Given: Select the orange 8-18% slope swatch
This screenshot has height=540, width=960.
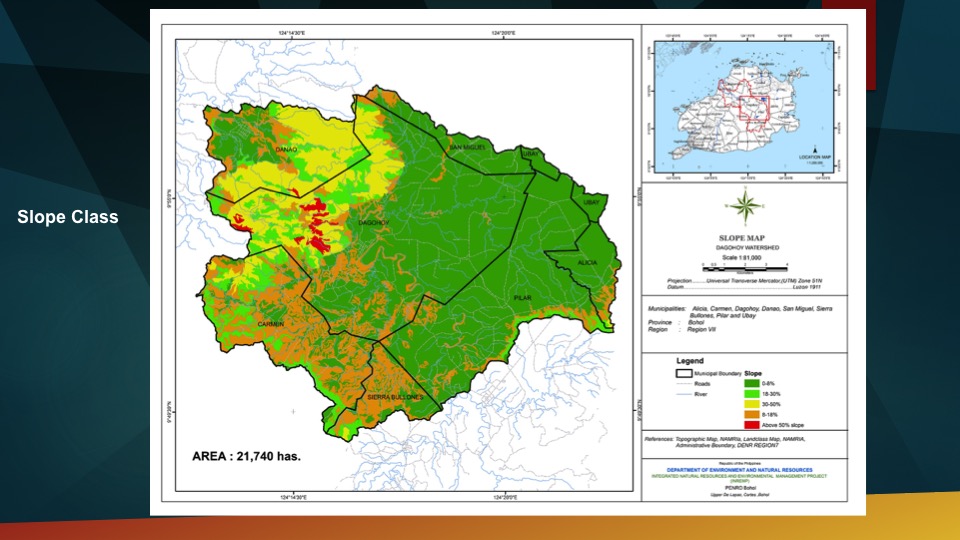Looking at the screenshot, I should (755, 413).
